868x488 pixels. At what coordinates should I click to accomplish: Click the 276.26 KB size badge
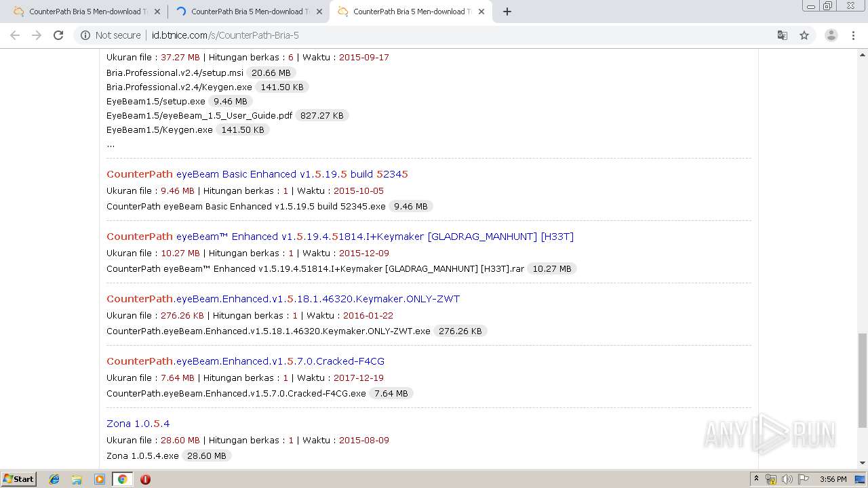[x=460, y=331]
